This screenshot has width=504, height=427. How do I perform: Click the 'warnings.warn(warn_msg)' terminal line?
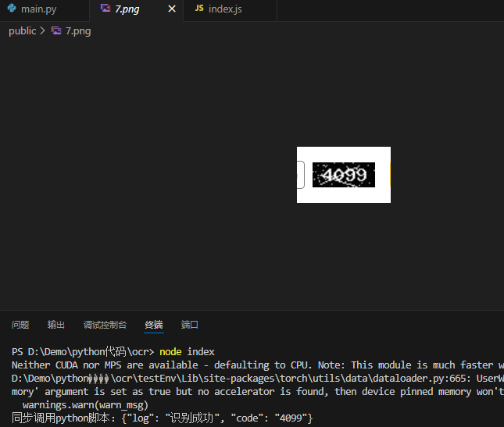click(85, 405)
